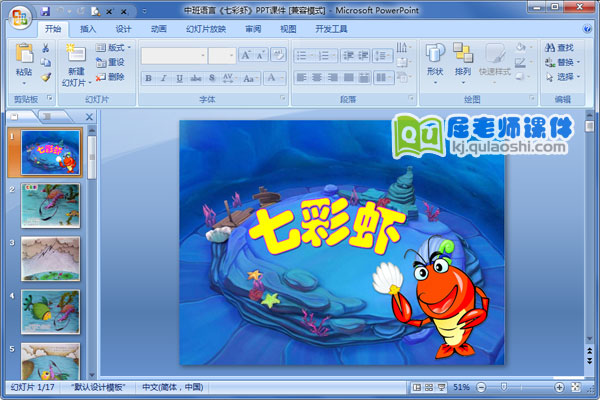Open View (视图) tab
Viewport: 600px width, 400px height.
[288, 29]
